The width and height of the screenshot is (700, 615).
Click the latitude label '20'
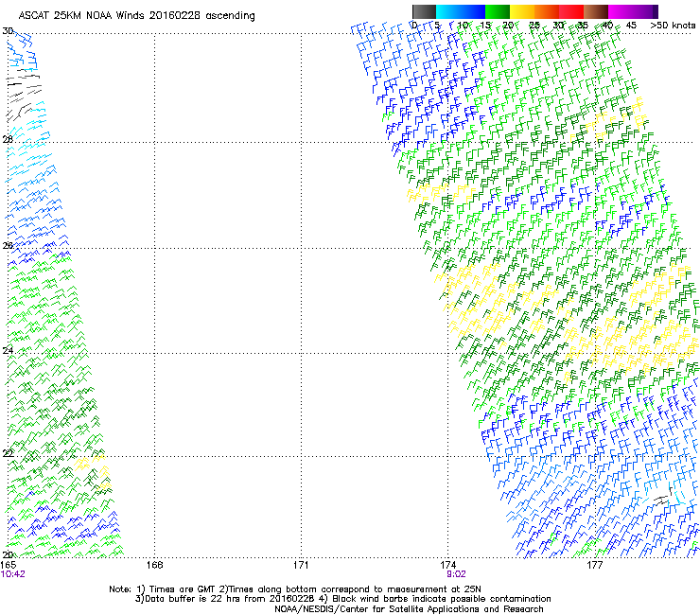click(x=8, y=554)
